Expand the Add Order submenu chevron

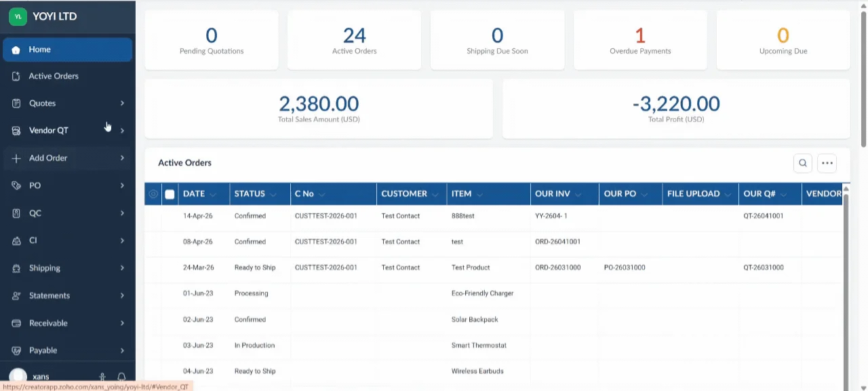[x=122, y=158]
